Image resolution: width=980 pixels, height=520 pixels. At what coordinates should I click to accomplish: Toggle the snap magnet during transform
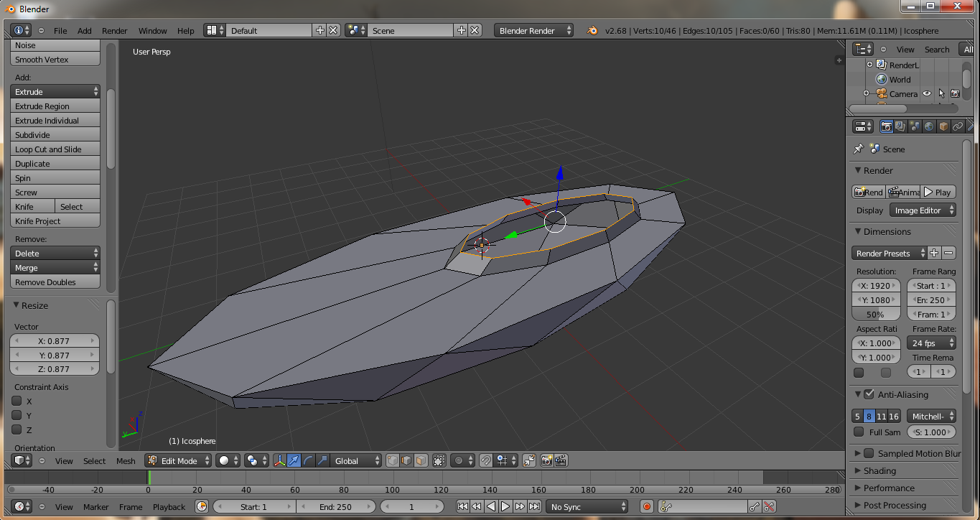[486, 460]
